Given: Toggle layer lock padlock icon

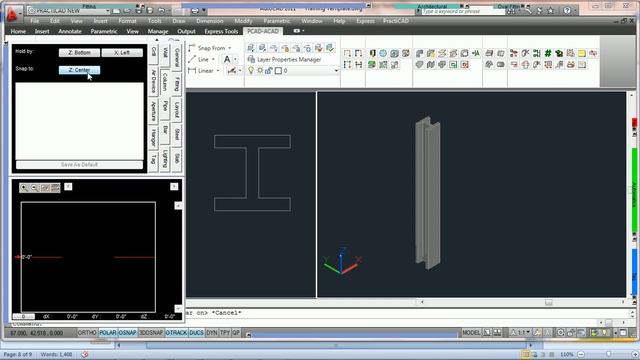Looking at the screenshot, I should (x=269, y=71).
